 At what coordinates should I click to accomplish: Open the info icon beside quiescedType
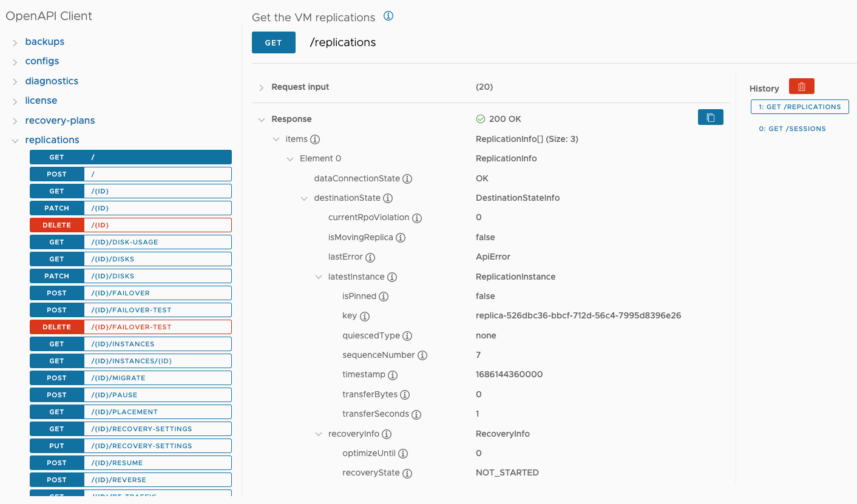[x=407, y=336]
